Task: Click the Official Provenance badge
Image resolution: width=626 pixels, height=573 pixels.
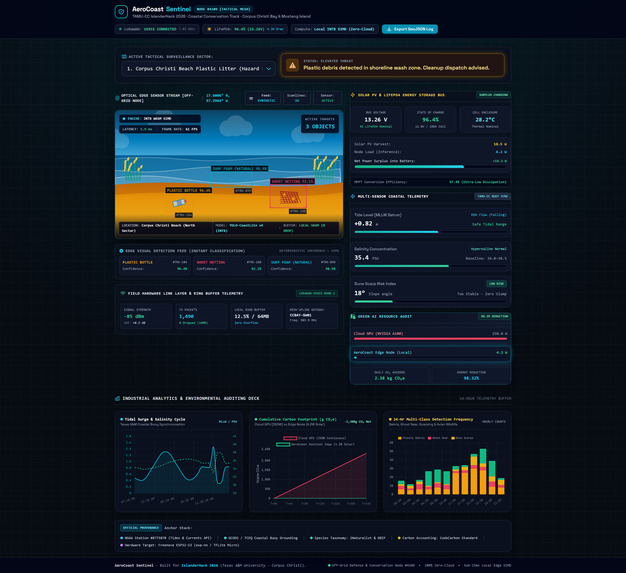Action: pos(141,528)
